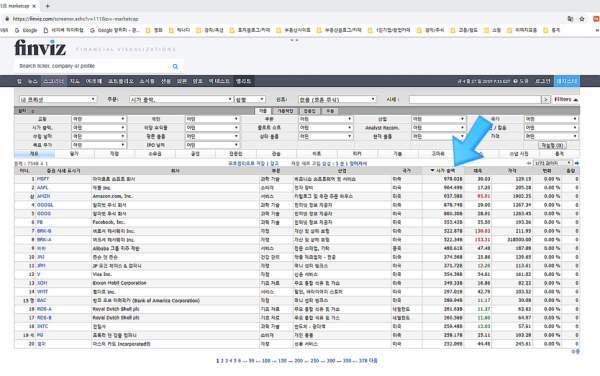This screenshot has width=600, height=376.
Task: Click the magnifier icon in the search box
Action: point(175,66)
